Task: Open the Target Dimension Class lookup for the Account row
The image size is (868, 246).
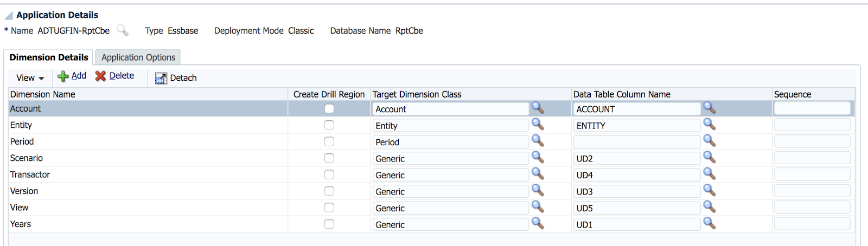Action: [538, 108]
